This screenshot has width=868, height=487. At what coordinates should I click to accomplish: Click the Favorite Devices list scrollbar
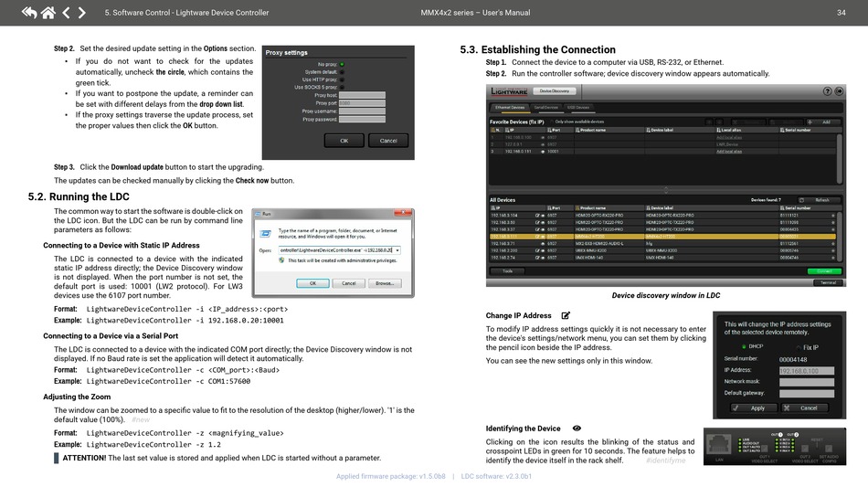[x=839, y=158]
